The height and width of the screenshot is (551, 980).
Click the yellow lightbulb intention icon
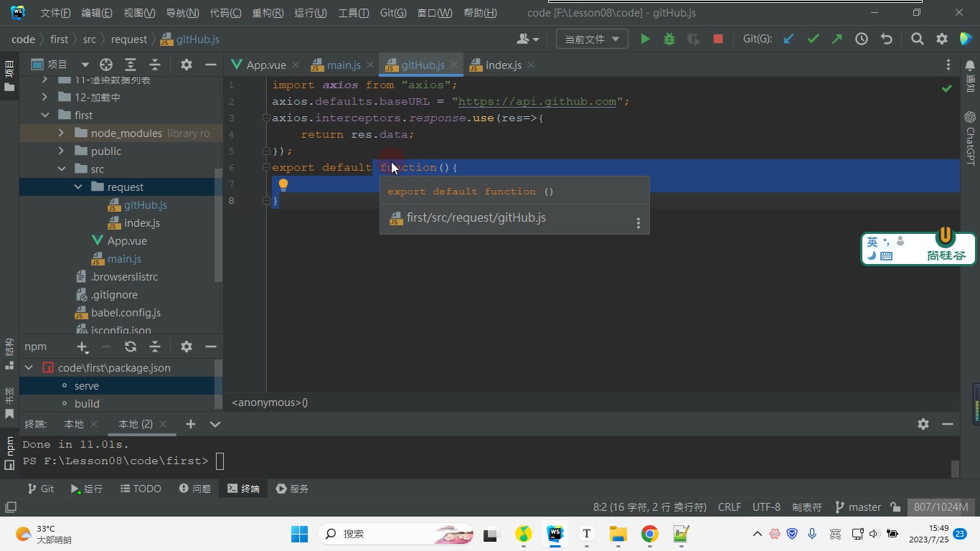(283, 184)
